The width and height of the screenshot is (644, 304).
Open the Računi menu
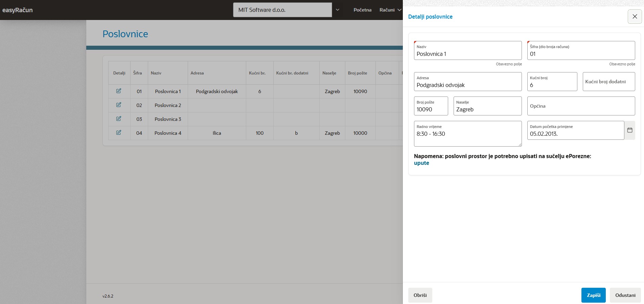pos(390,10)
